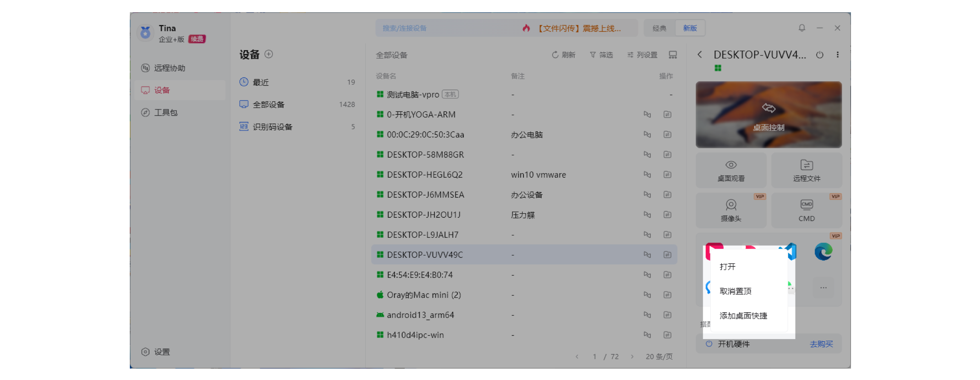
Task: Select the h410d4ipc-win device name
Action: point(415,335)
